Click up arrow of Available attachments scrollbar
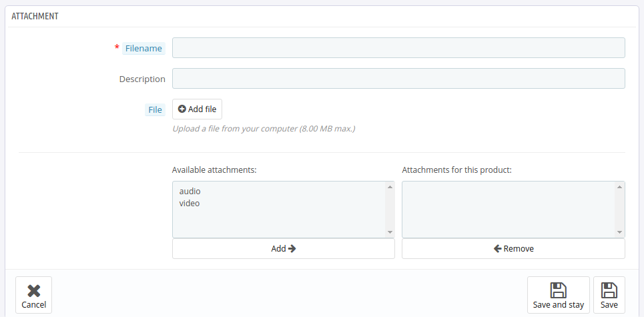Image resolution: width=644 pixels, height=317 pixels. [390, 187]
